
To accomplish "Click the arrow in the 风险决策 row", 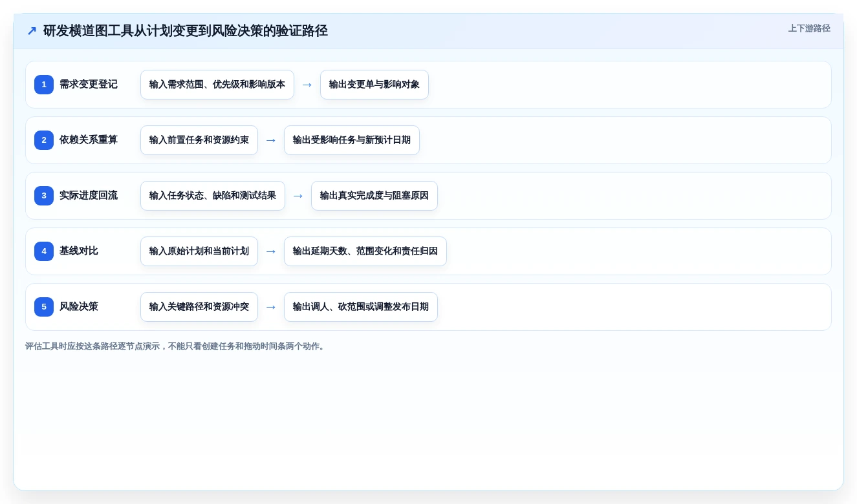I will coord(271,307).
